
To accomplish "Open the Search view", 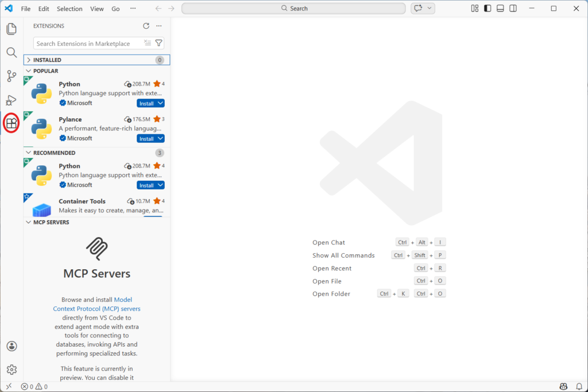I will click(11, 52).
